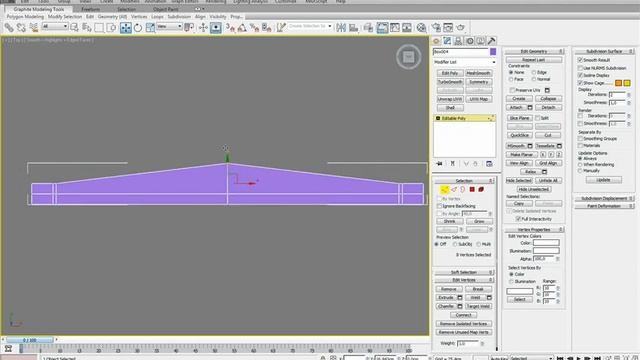Image resolution: width=640 pixels, height=360 pixels.
Task: Activate the Select and Rotate tool
Action: point(138,27)
